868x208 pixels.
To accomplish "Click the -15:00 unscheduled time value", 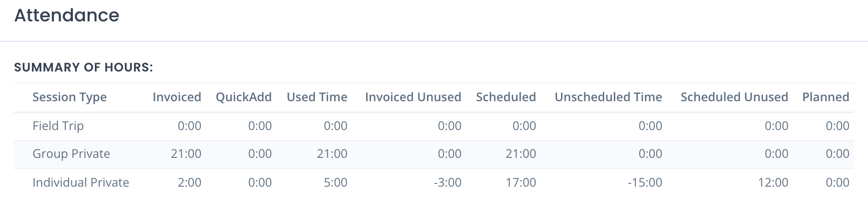I will click(x=645, y=182).
